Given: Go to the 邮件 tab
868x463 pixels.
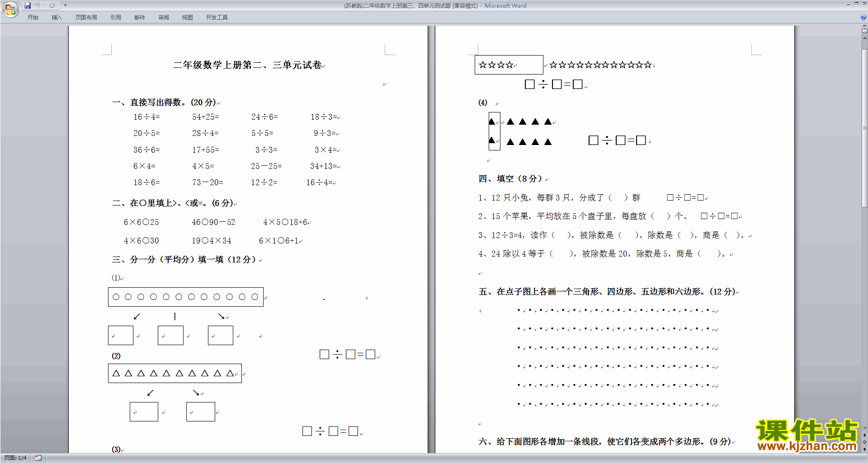Looking at the screenshot, I should 140,18.
